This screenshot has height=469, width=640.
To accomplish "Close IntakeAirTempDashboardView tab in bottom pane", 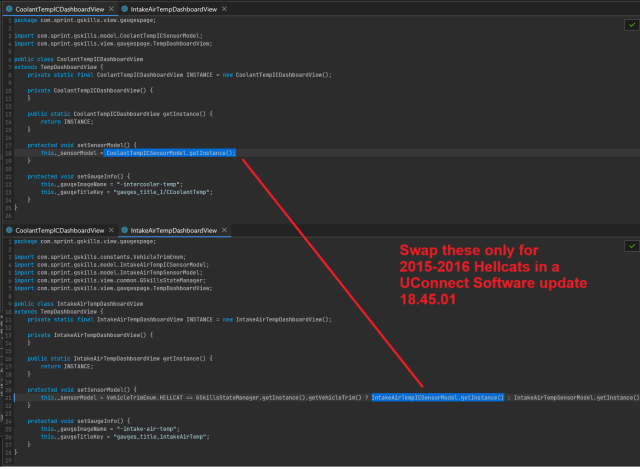I will (x=222, y=230).
